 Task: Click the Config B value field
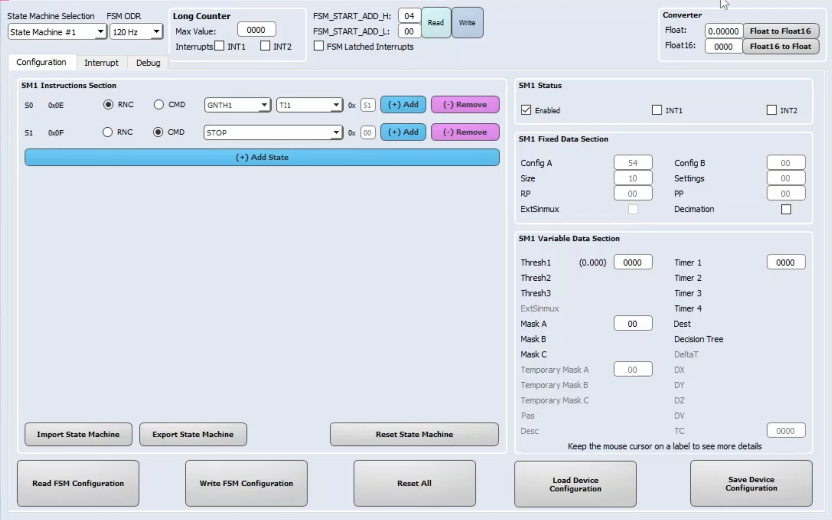click(786, 163)
